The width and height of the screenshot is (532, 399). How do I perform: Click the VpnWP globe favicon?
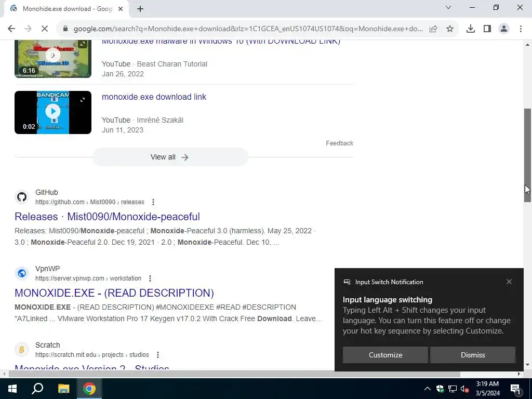tap(22, 273)
